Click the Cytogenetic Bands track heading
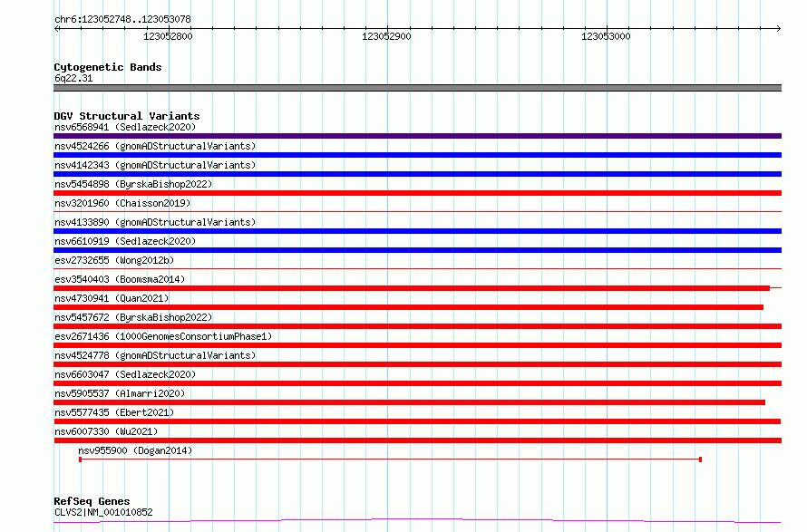The height and width of the screenshot is (532, 807). (108, 67)
